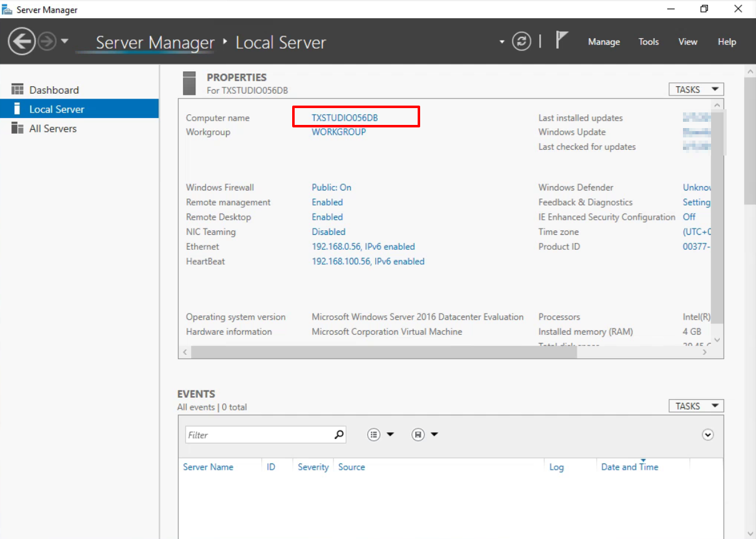Click the server tower icon beside PROPERTIES

click(x=189, y=83)
